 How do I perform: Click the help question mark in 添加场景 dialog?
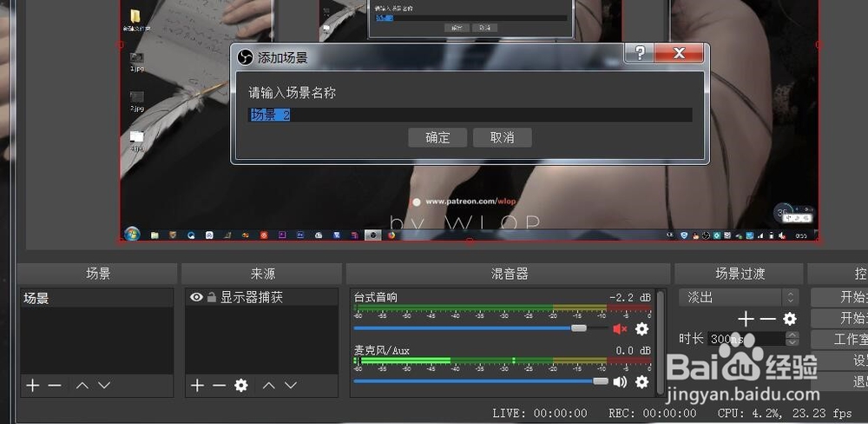click(640, 53)
